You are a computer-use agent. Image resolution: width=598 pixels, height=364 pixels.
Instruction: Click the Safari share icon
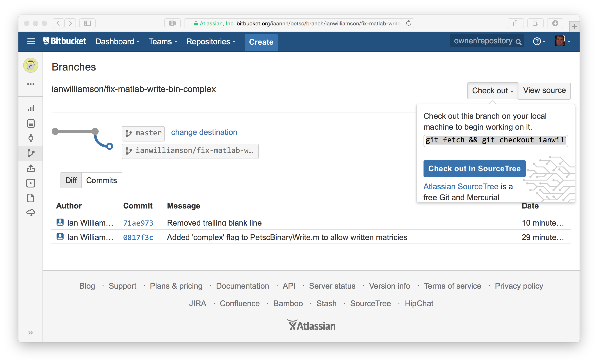pyautogui.click(x=516, y=23)
